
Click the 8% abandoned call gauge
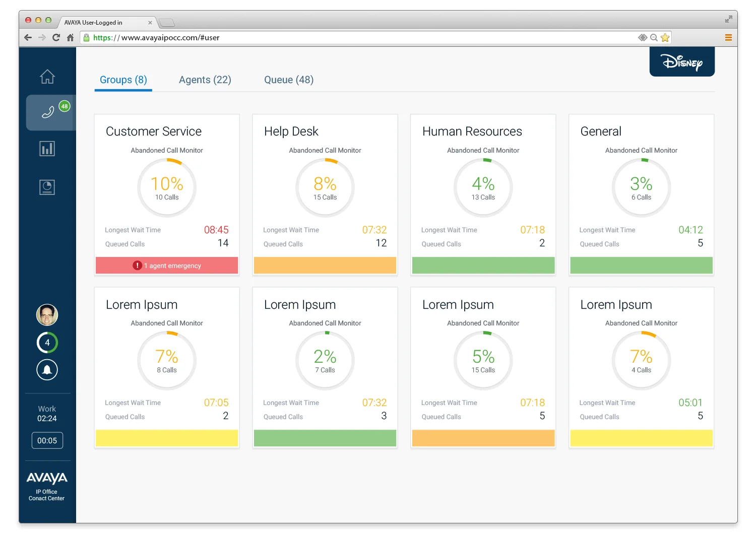click(x=325, y=188)
